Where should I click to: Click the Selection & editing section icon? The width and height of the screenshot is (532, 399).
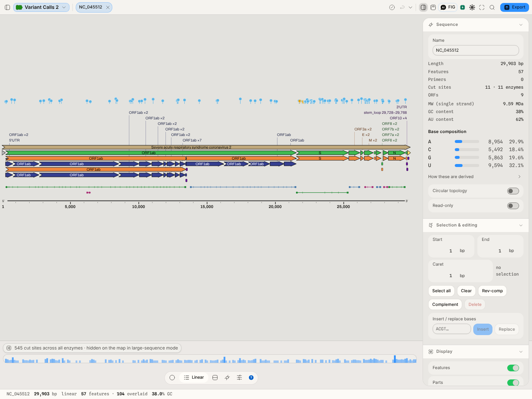[431, 225]
